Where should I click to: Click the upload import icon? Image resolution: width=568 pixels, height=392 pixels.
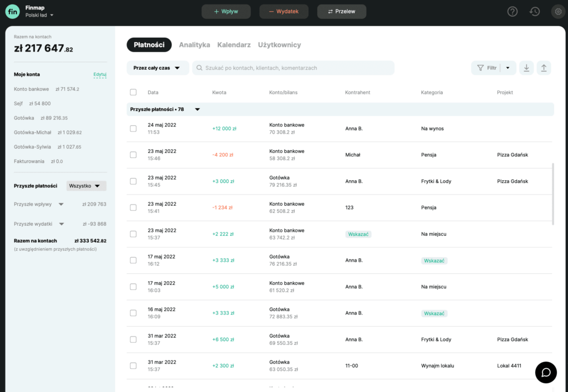(544, 68)
